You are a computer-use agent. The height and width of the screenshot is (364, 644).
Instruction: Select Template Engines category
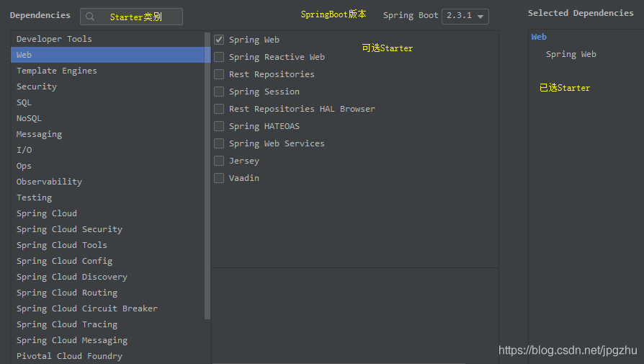107,71
